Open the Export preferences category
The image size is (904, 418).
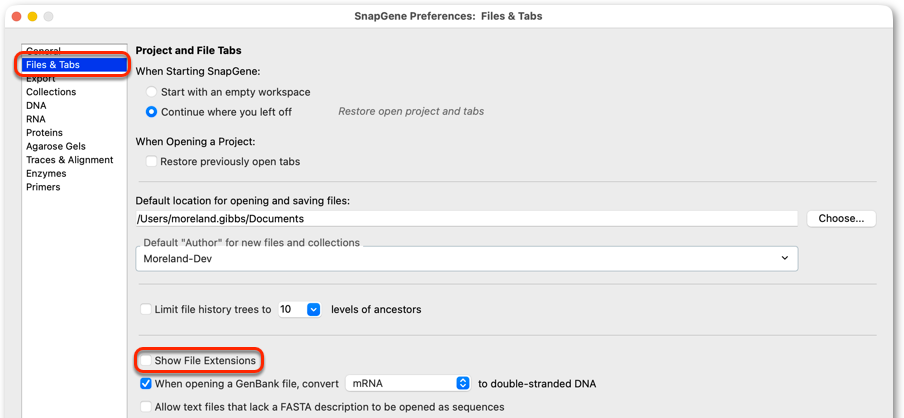point(41,78)
